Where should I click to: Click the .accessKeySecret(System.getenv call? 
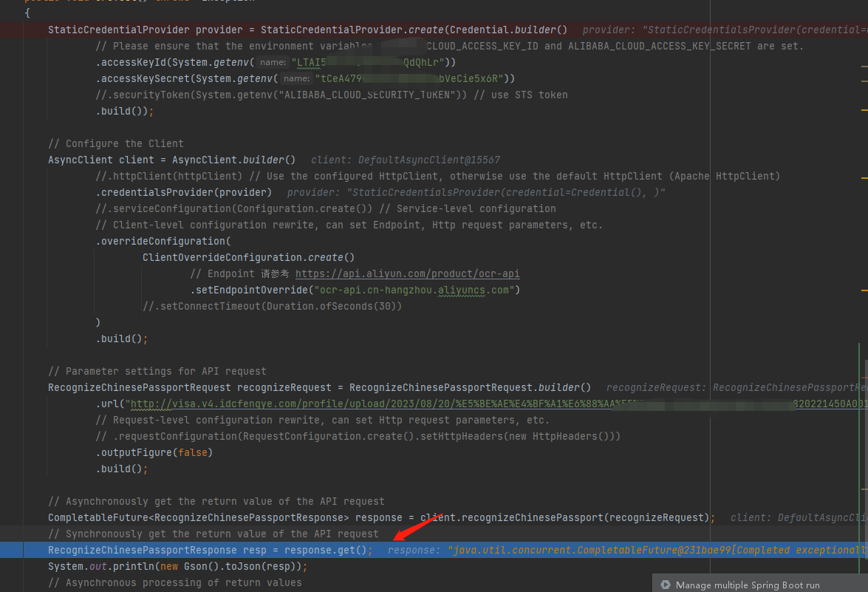(x=187, y=78)
